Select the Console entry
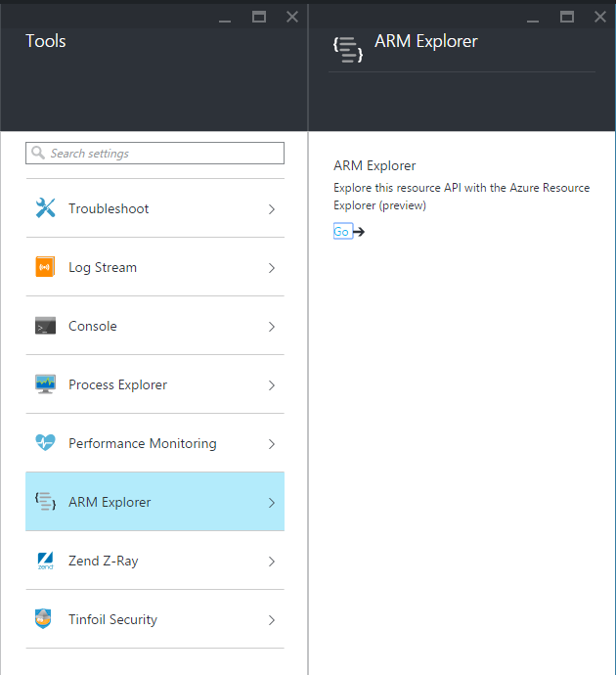This screenshot has height=675, width=616. (x=154, y=326)
